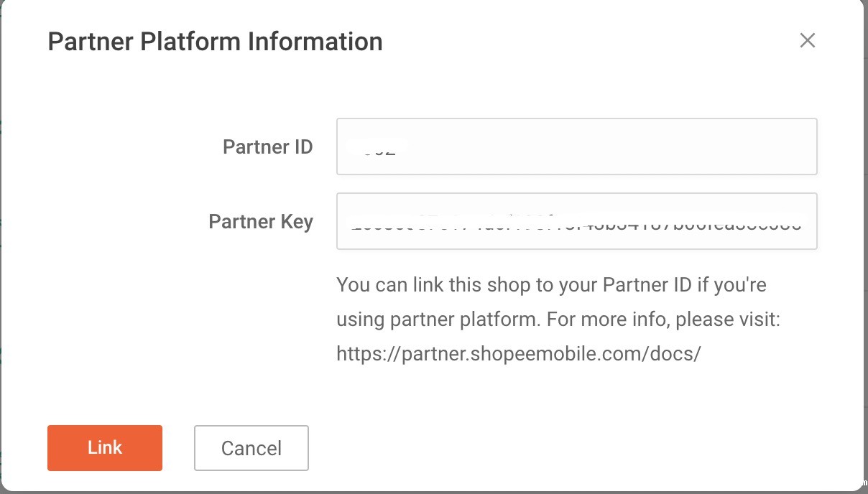
Task: Click the "You can link this shop" text line
Action: pyautogui.click(x=551, y=285)
